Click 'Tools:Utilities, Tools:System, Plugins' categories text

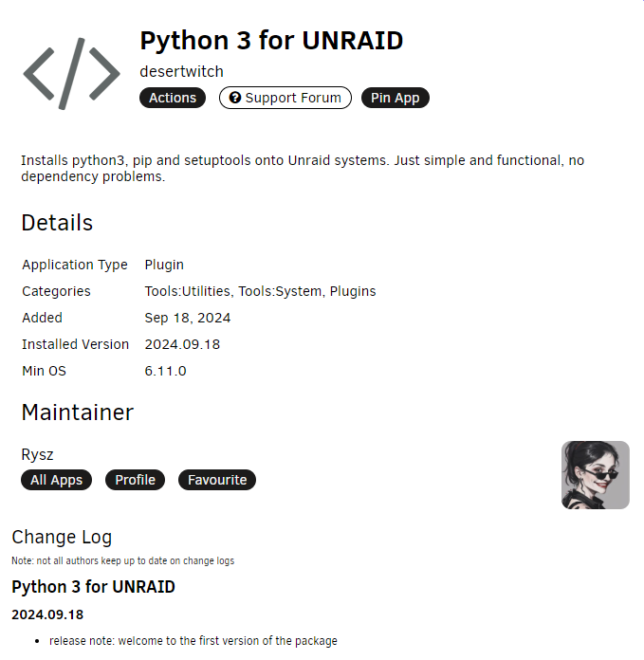[x=260, y=291]
